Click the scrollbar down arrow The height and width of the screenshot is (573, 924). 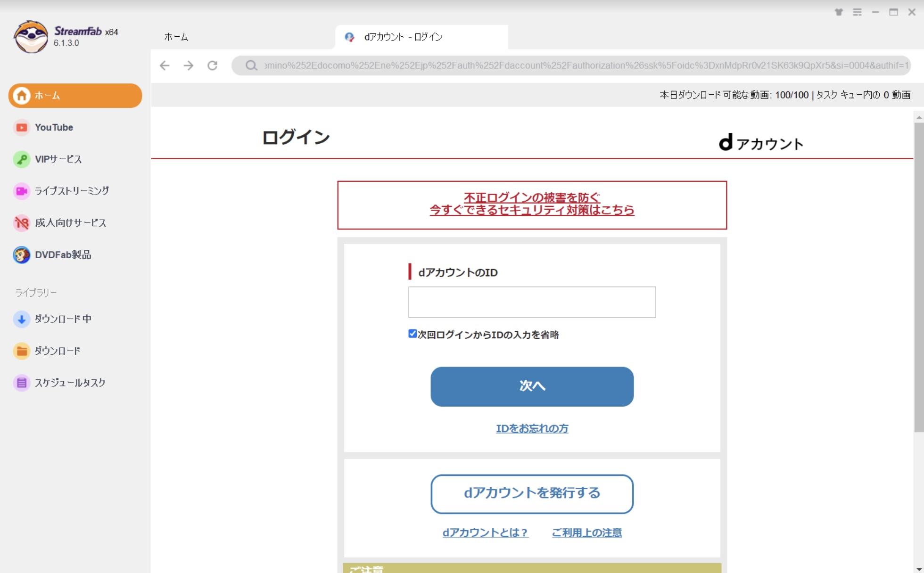918,569
